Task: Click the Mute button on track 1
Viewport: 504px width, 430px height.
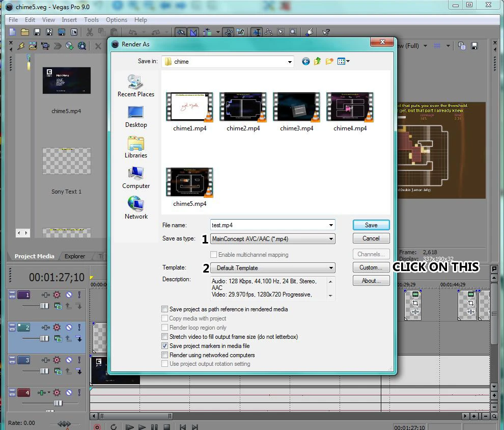Action: pos(68,295)
